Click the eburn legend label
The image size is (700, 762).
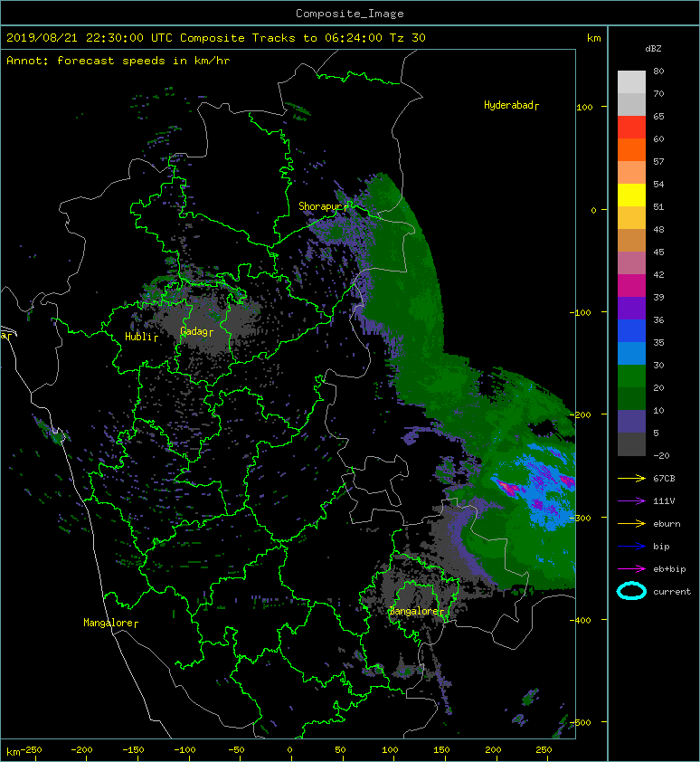pyautogui.click(x=667, y=524)
